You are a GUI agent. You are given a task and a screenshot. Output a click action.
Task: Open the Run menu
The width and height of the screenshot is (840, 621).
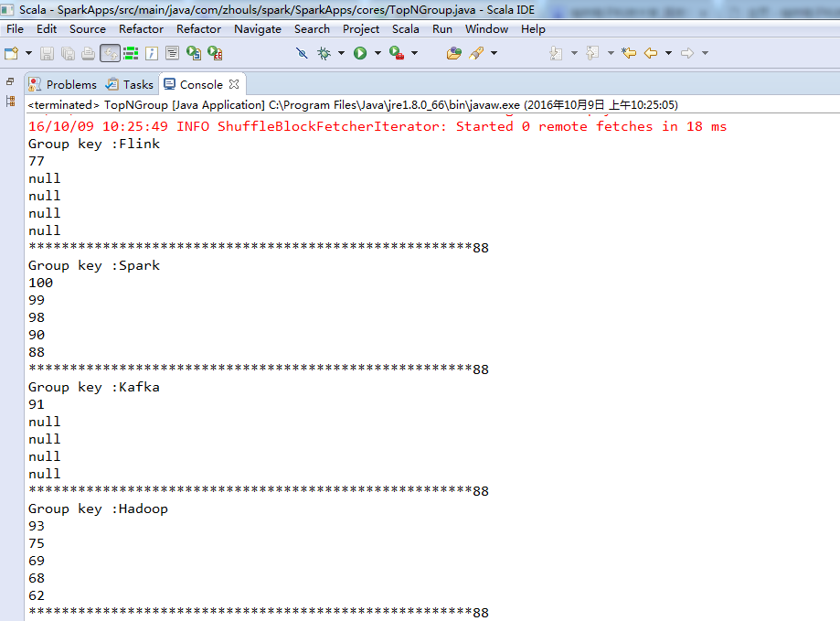coord(442,29)
